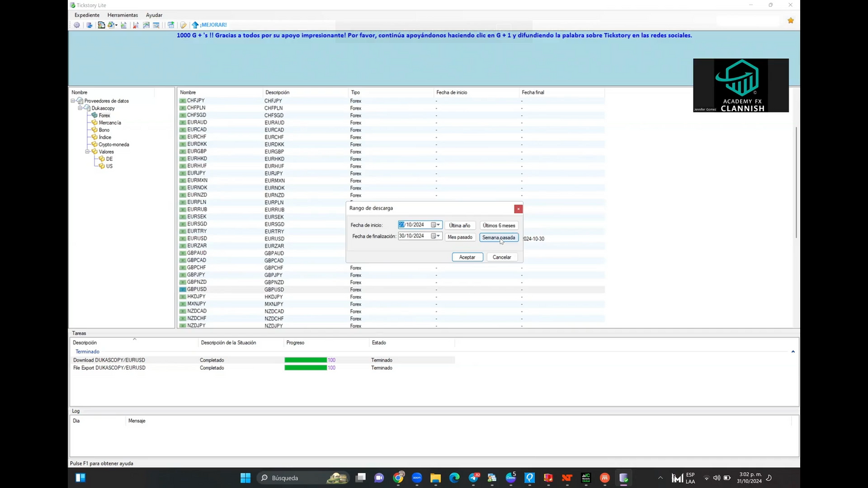The width and height of the screenshot is (868, 488).
Task: Click the toolbar icon with red X
Action: point(136,25)
